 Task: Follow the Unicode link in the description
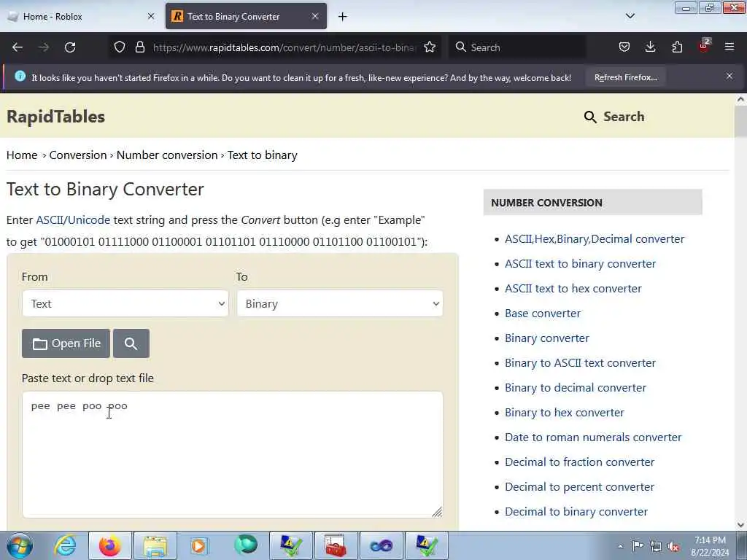(x=88, y=220)
